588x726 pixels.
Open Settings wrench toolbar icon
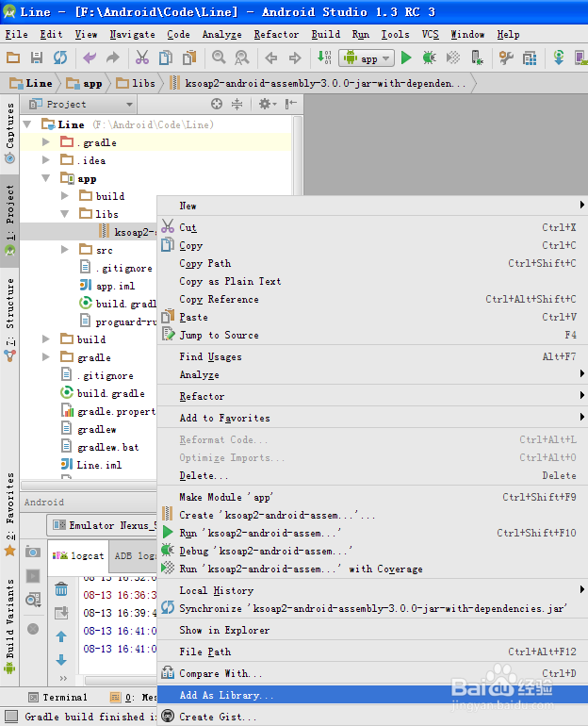pyautogui.click(x=506, y=58)
